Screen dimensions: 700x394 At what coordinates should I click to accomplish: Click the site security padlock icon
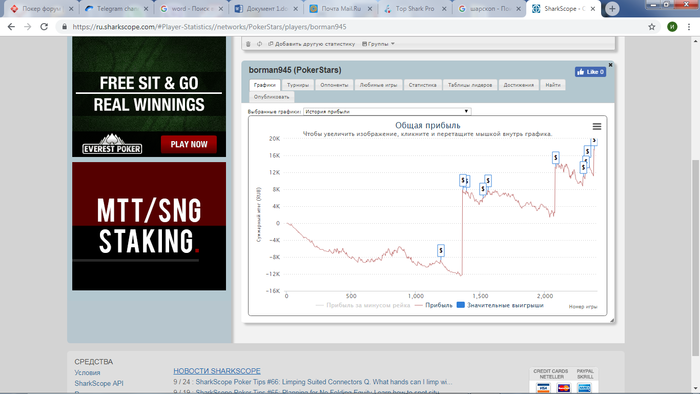point(64,27)
